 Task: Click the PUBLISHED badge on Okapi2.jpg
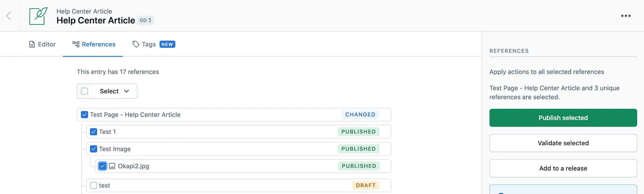[359, 166]
